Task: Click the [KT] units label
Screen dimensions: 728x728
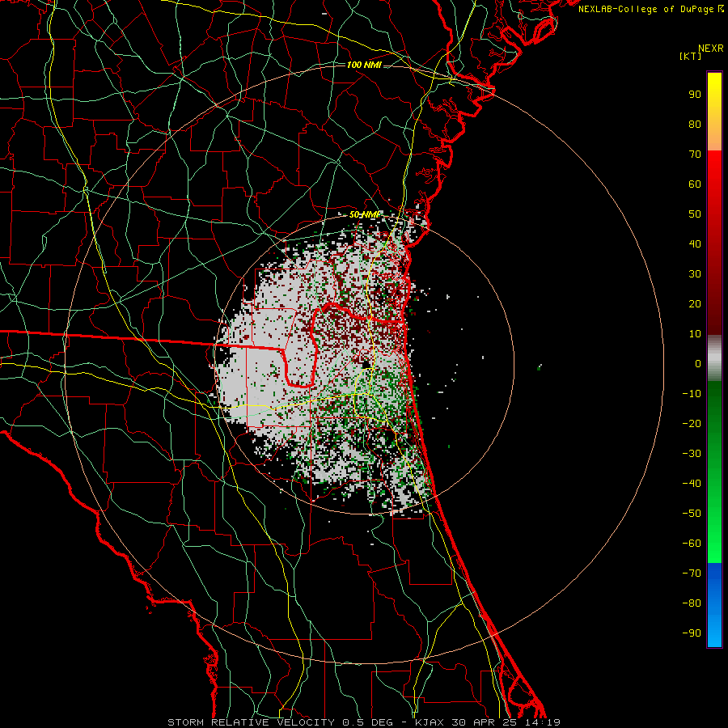Action: (690, 56)
